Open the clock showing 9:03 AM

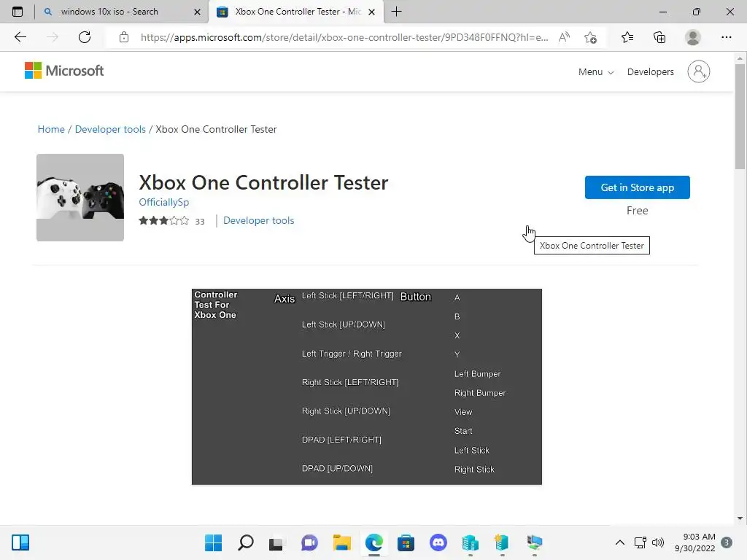click(x=695, y=542)
